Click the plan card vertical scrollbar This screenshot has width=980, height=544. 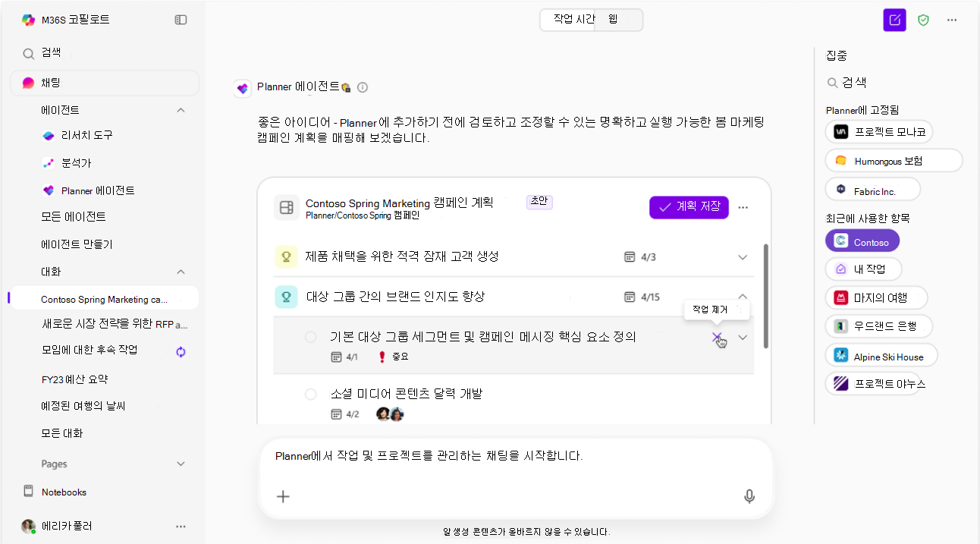pyautogui.click(x=765, y=296)
